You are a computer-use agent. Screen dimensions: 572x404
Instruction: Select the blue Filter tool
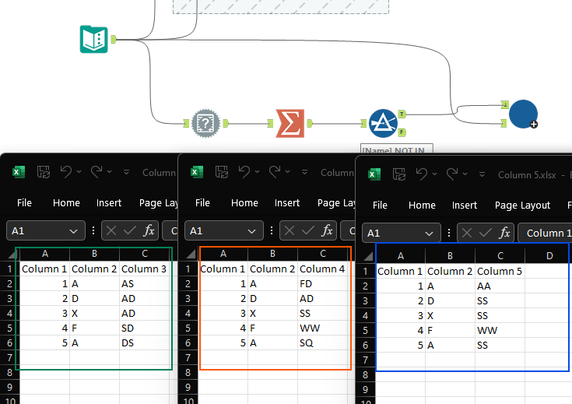(382, 123)
